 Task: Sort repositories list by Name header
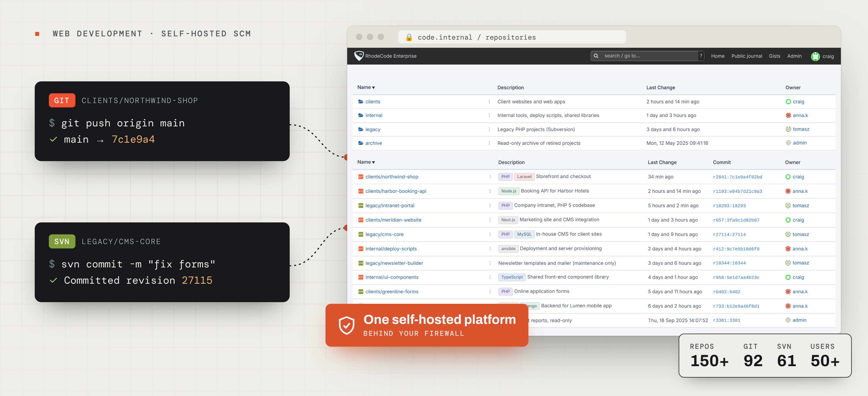pyautogui.click(x=366, y=162)
